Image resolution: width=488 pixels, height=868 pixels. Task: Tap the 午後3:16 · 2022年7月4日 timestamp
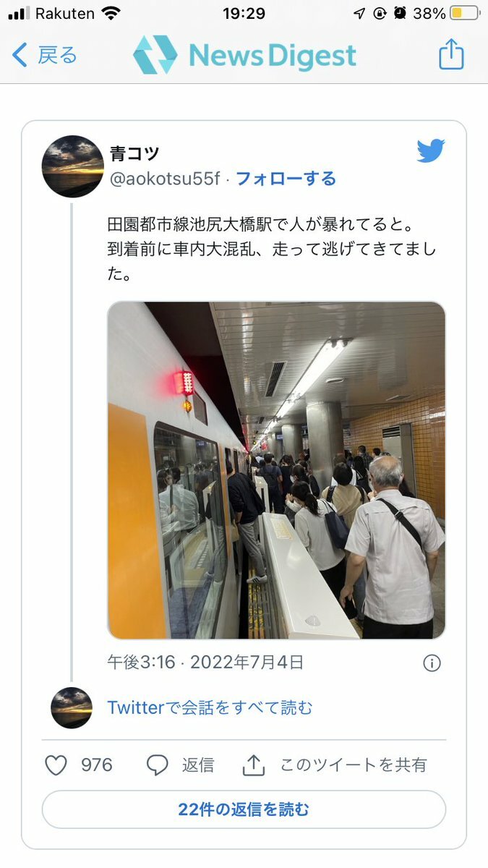coord(205,662)
